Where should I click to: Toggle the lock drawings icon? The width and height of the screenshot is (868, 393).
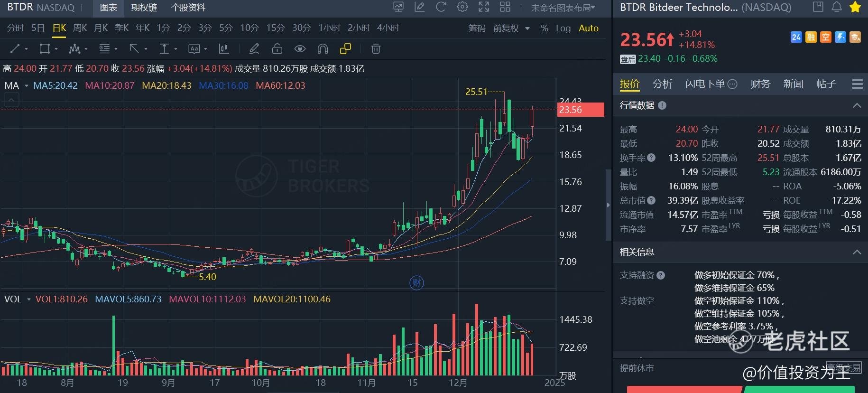point(277,48)
